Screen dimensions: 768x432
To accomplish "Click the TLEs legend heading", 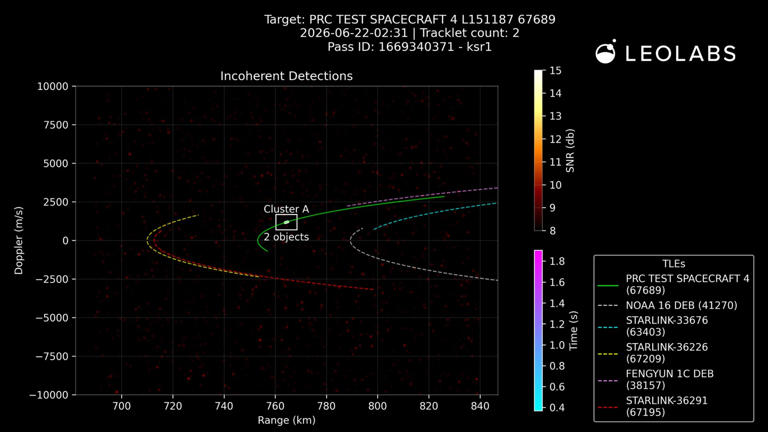I will (673, 264).
